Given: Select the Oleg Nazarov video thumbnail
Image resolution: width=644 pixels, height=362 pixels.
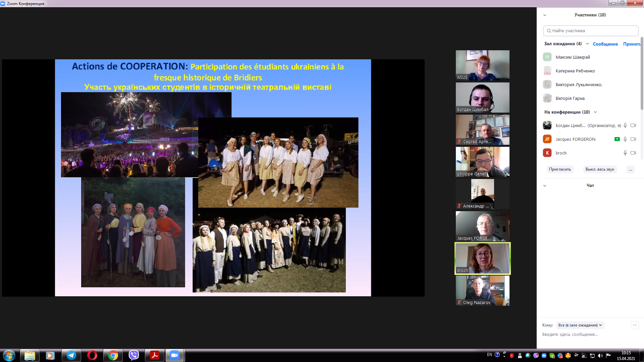Looking at the screenshot, I should (482, 291).
